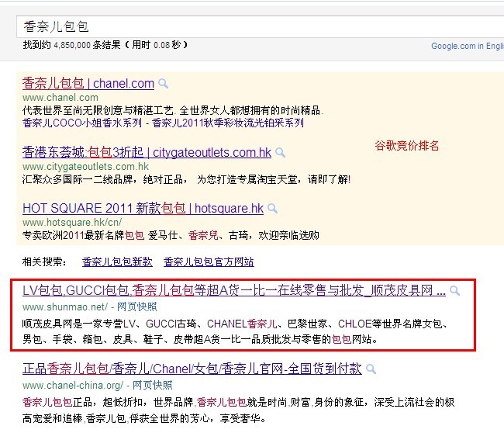Image resolution: width=504 pixels, height=433 pixels.
Task: Open the Google.com in English link
Action: (x=468, y=46)
